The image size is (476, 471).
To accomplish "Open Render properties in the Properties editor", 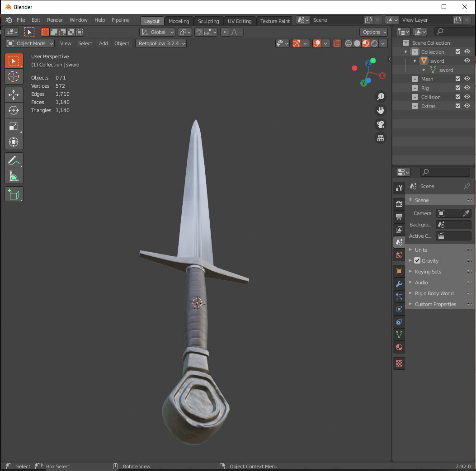I will (x=399, y=204).
